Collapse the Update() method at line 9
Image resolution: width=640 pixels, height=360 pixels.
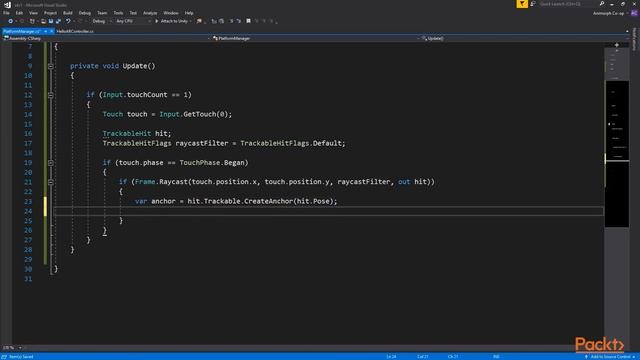pos(51,66)
